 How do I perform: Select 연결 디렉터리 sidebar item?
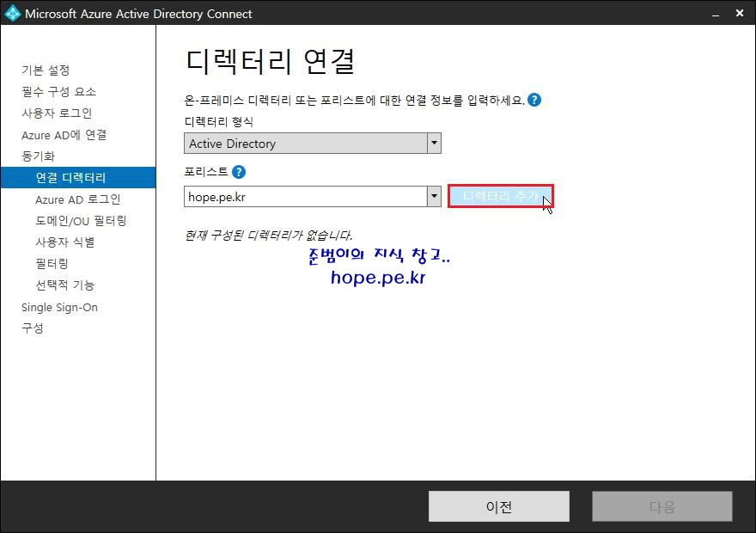pos(78,177)
